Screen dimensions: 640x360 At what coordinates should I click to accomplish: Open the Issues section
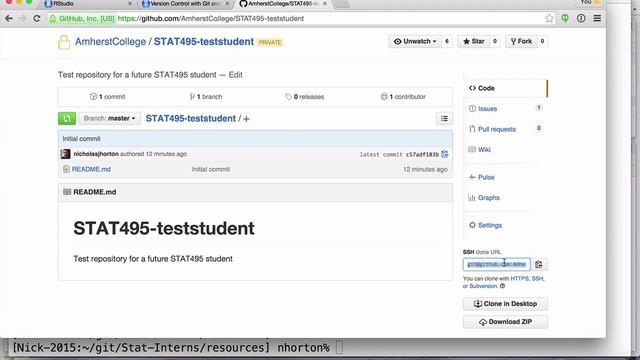(x=487, y=109)
